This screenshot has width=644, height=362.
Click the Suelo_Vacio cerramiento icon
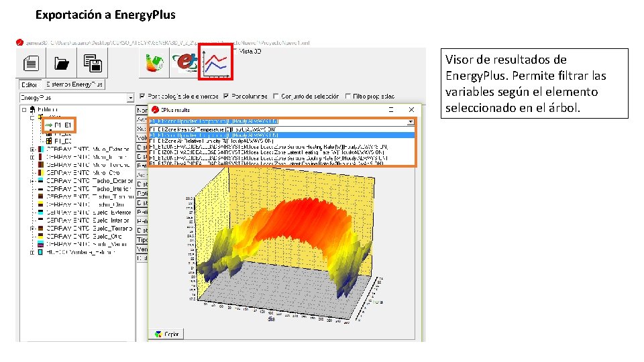[41, 244]
